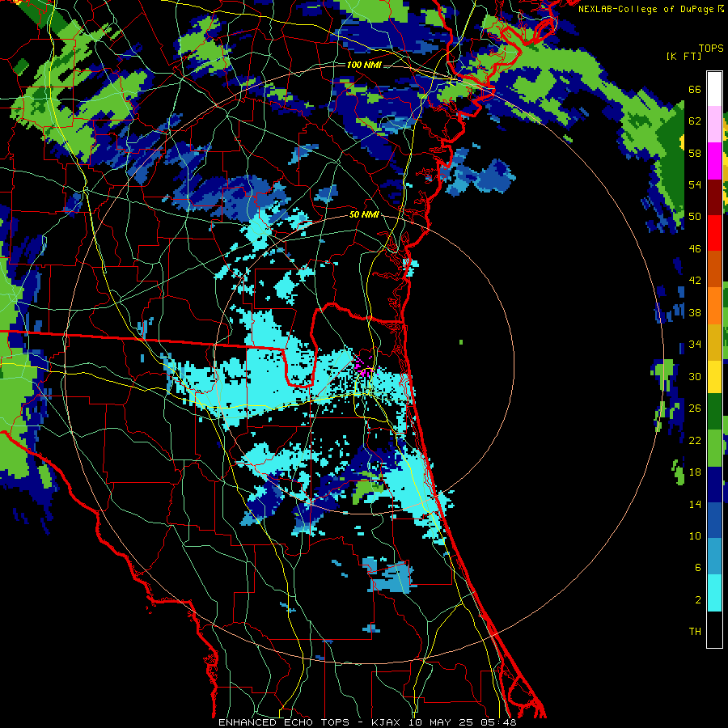Click the '[K FT]' units label
728x728 pixels.
coord(684,57)
